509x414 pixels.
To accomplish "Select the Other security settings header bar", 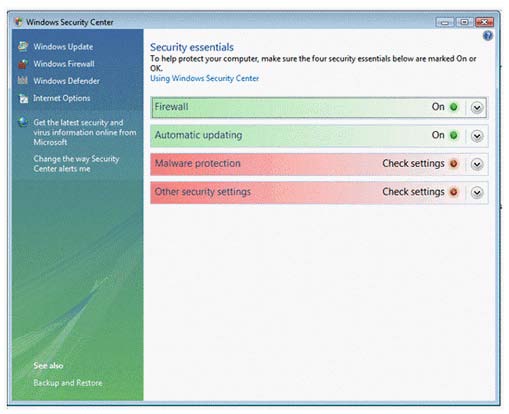I will pyautogui.click(x=319, y=192).
